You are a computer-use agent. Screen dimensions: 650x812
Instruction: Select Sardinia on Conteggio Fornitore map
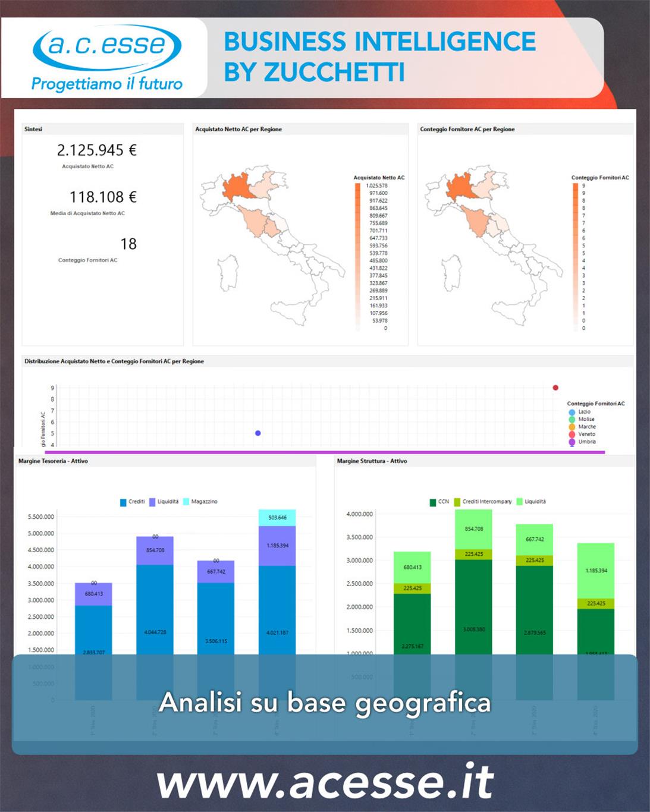pyautogui.click(x=452, y=273)
